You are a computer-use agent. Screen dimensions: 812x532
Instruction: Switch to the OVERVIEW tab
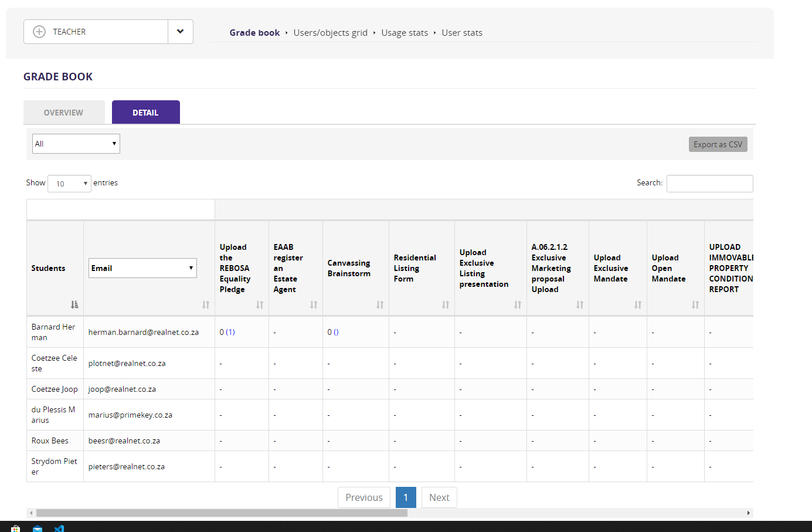(64, 113)
